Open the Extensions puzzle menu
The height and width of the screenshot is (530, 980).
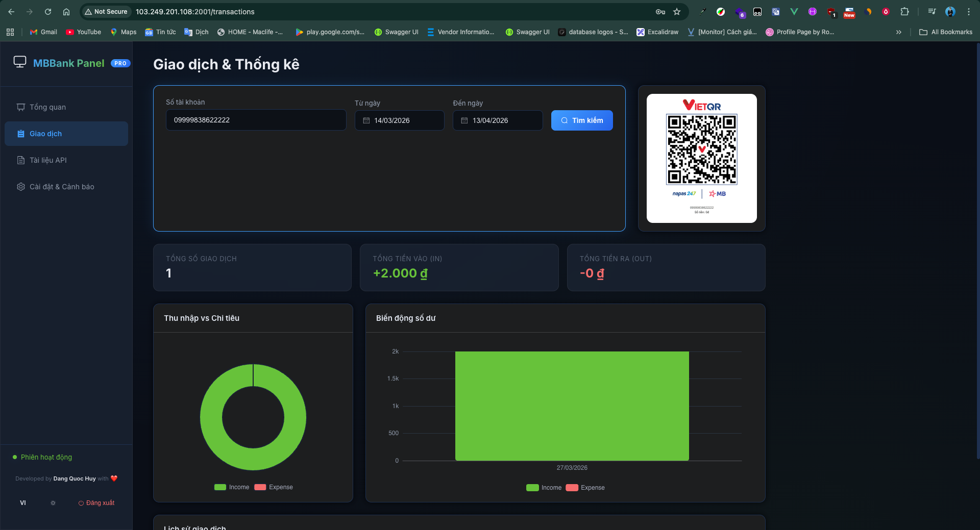click(x=904, y=12)
